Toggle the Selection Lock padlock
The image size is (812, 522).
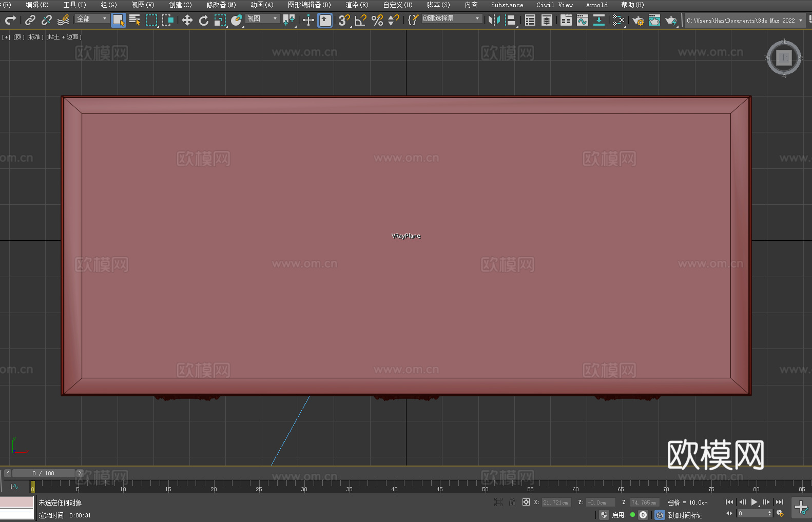tap(512, 502)
